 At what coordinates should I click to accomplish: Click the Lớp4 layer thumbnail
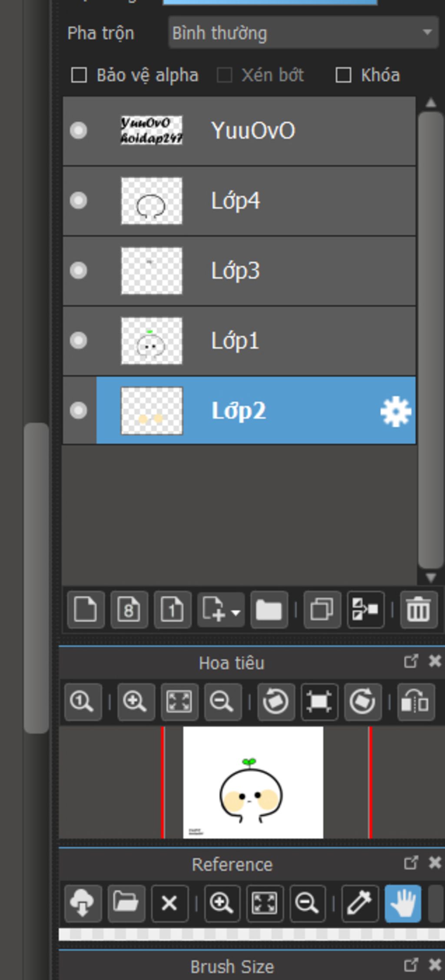tap(152, 201)
